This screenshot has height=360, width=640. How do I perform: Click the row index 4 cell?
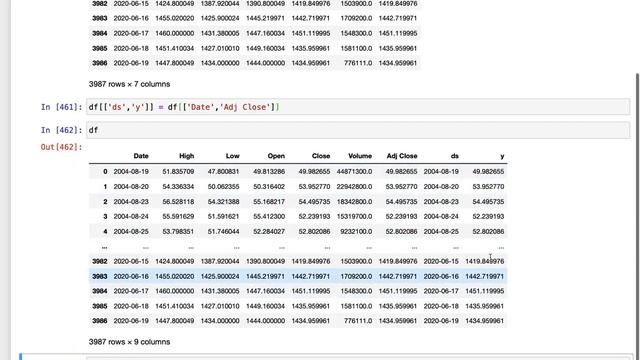click(x=105, y=231)
